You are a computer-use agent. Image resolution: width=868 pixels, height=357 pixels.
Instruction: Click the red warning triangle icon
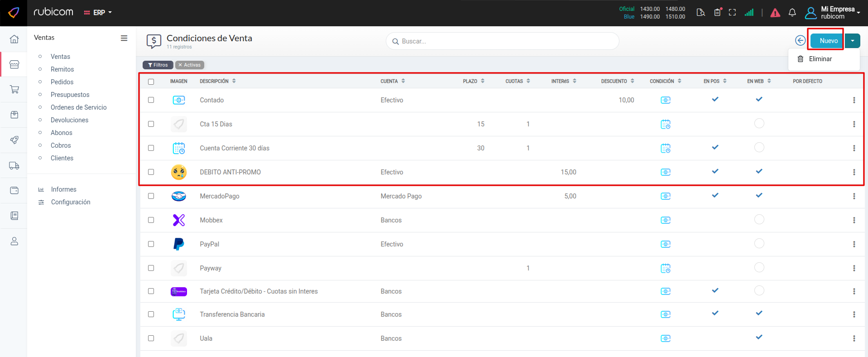(x=775, y=13)
